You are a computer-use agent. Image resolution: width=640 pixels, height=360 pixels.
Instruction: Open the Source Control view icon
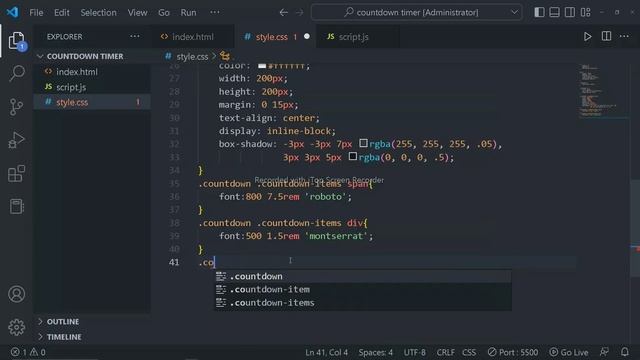16,107
